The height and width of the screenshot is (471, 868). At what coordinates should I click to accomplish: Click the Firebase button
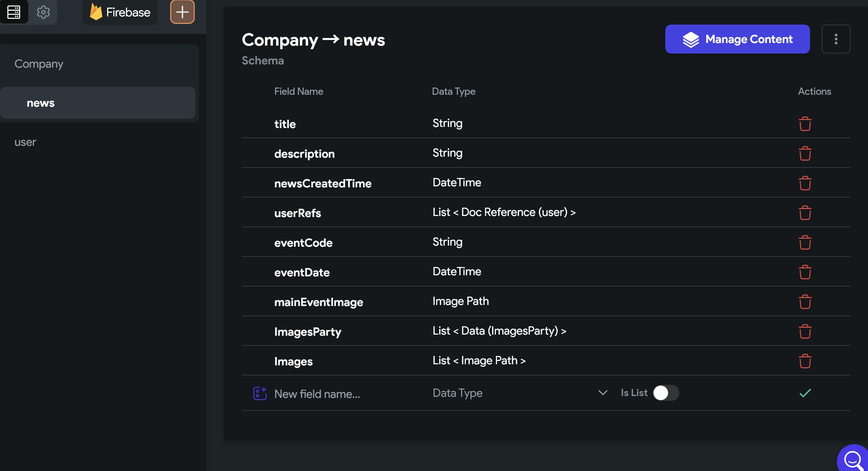click(x=120, y=12)
